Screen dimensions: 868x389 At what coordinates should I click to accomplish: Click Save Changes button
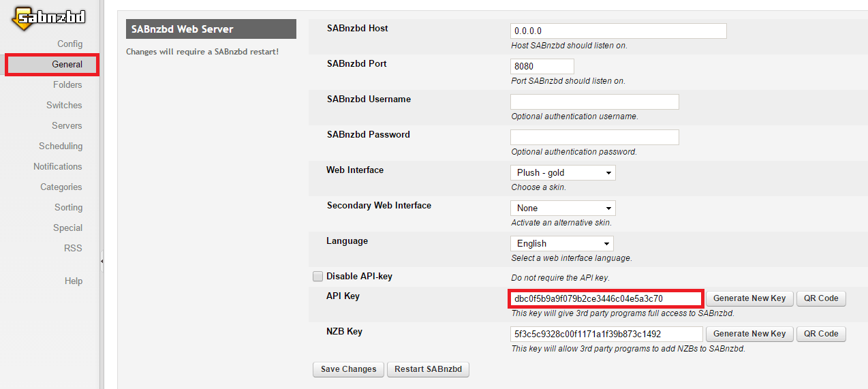coord(348,369)
